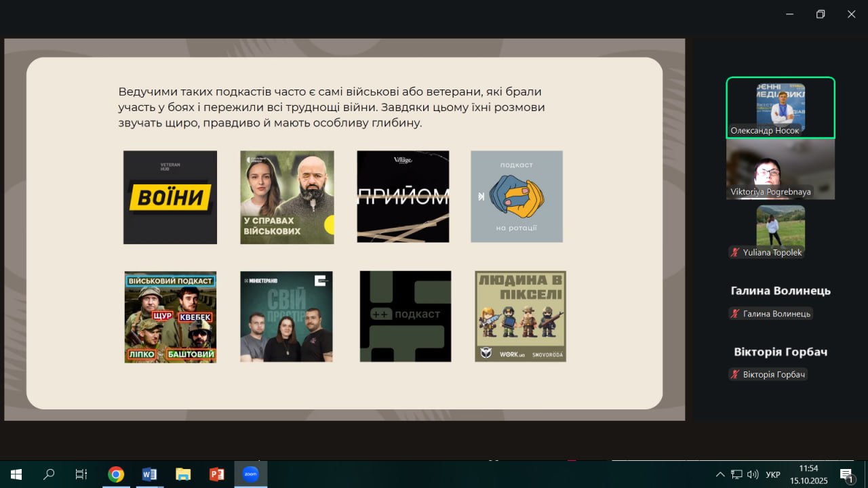Viewport: 868px width, 488px height.
Task: Click the taskbar Search magnifier icon
Action: point(49,474)
